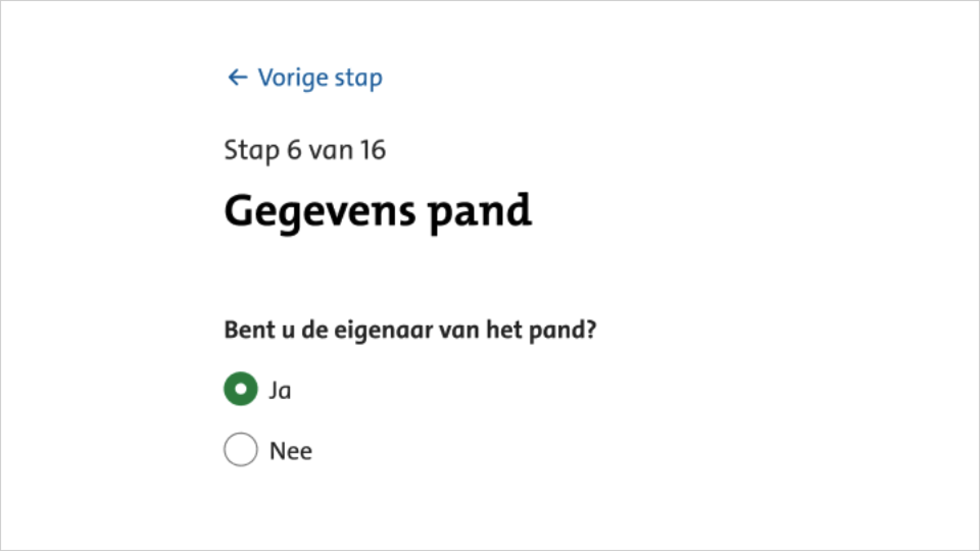Click the Stap 6 van 16 indicator

point(305,149)
